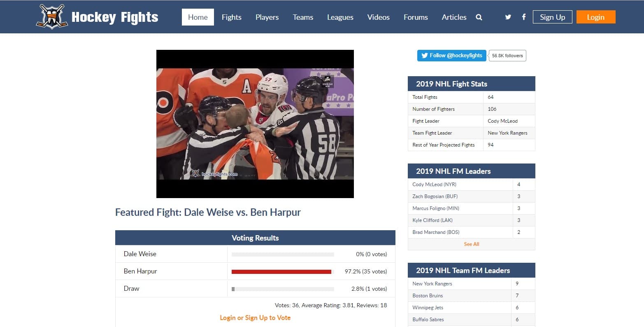This screenshot has width=644, height=327.
Task: Open the Articles menu item
Action: [454, 17]
